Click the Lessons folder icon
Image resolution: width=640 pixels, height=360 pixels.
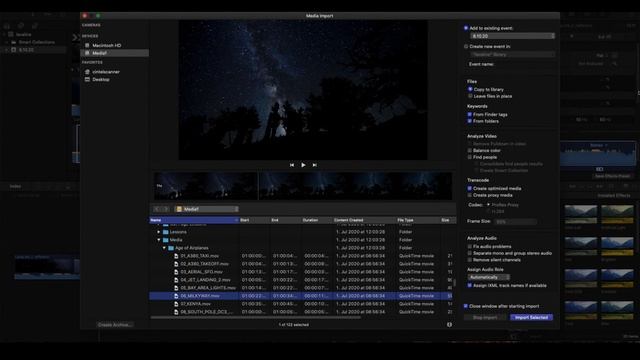tap(166, 232)
